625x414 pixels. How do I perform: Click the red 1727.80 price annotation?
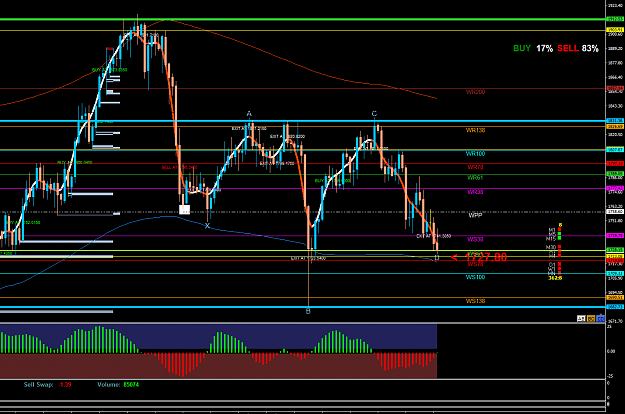pos(479,257)
